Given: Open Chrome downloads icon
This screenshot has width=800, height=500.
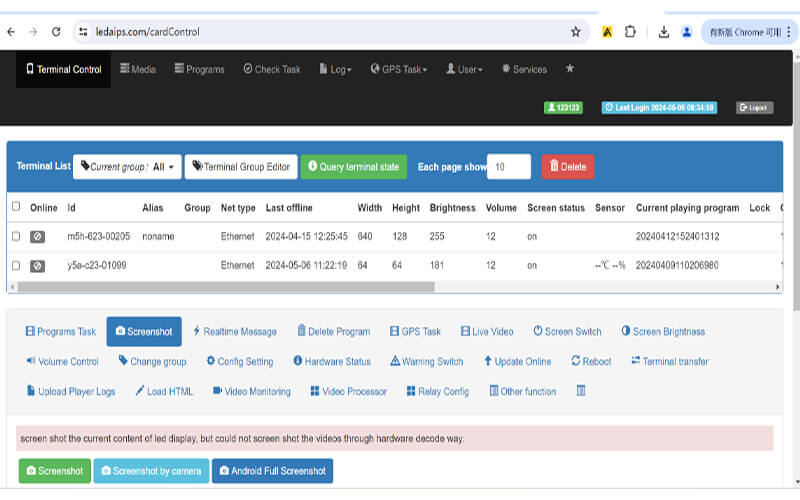Looking at the screenshot, I should coord(663,32).
